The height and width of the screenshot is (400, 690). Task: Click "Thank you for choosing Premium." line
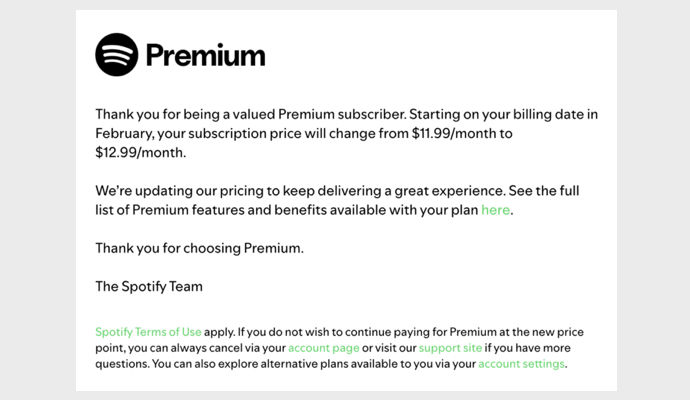(x=199, y=248)
